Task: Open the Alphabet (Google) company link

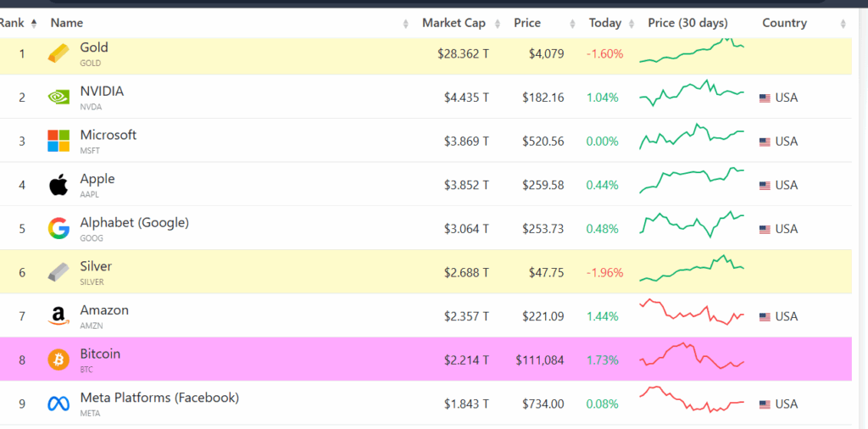Action: pyautogui.click(x=134, y=222)
